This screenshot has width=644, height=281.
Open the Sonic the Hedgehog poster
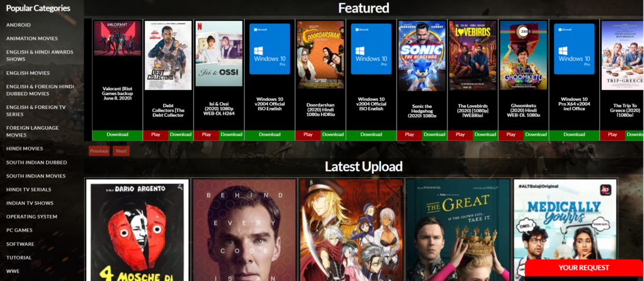tap(422, 56)
